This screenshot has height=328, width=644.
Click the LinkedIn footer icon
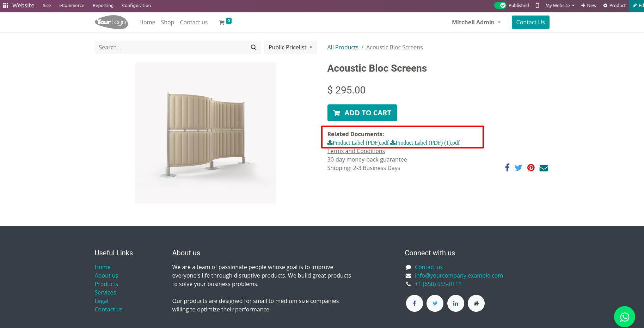point(455,303)
